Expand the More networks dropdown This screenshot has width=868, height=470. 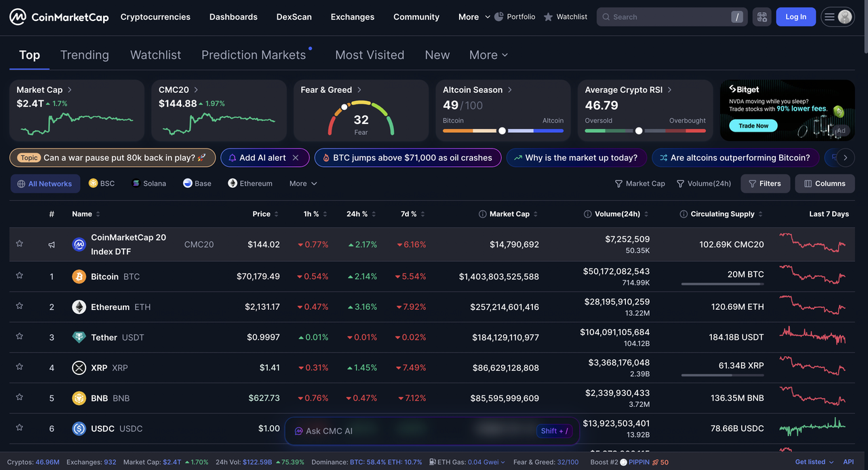[302, 184]
